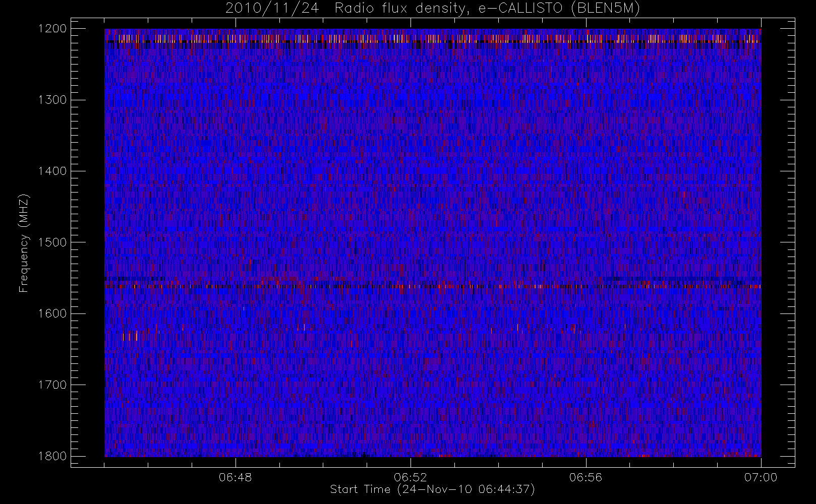Click the 'Start Time (24-Nov-10 06:44:37)' axis label
Viewport: 816px width, 504px height.
(x=432, y=489)
